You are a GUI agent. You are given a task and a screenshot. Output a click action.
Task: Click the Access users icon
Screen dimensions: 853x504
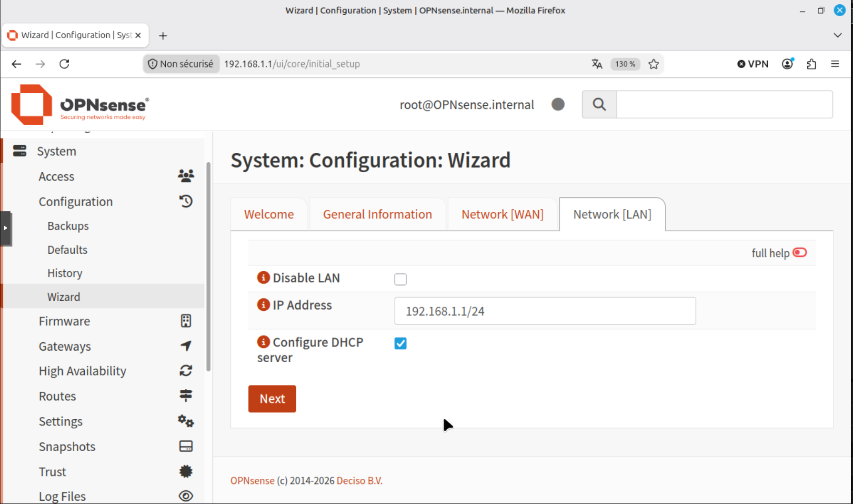coord(186,176)
